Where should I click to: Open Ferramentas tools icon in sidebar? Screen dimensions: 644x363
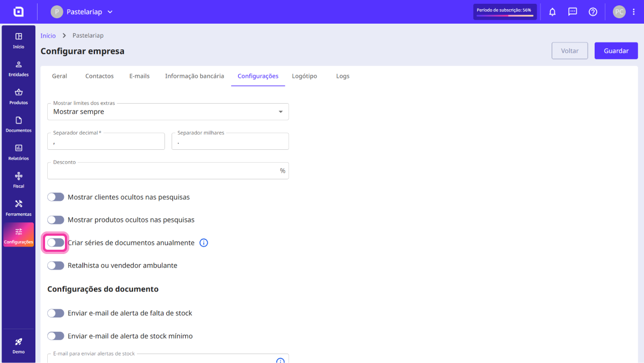(19, 204)
